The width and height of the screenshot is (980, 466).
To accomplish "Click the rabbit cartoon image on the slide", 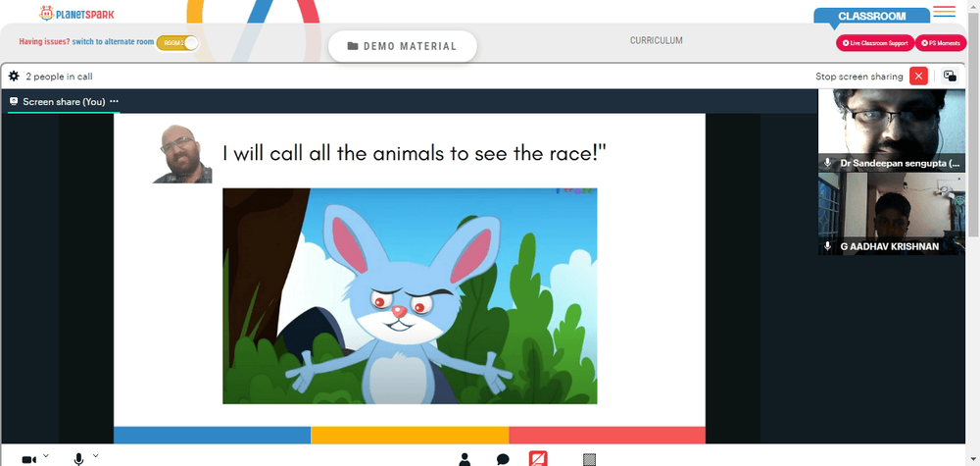I will click(x=410, y=296).
